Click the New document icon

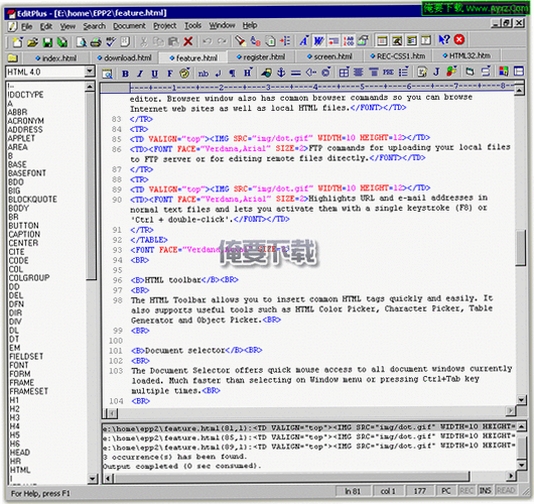tap(17, 42)
